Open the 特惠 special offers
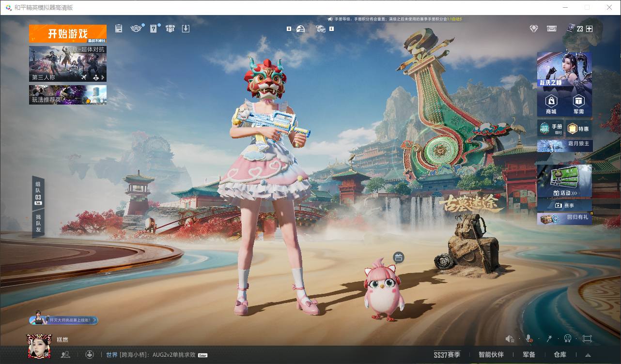Screen dimensions: 621x364 click(x=578, y=128)
